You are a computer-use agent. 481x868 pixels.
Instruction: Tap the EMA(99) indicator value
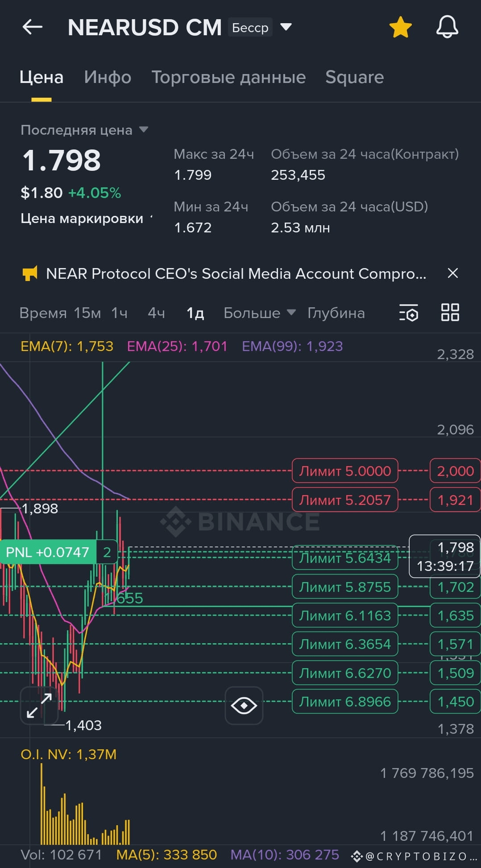[292, 346]
